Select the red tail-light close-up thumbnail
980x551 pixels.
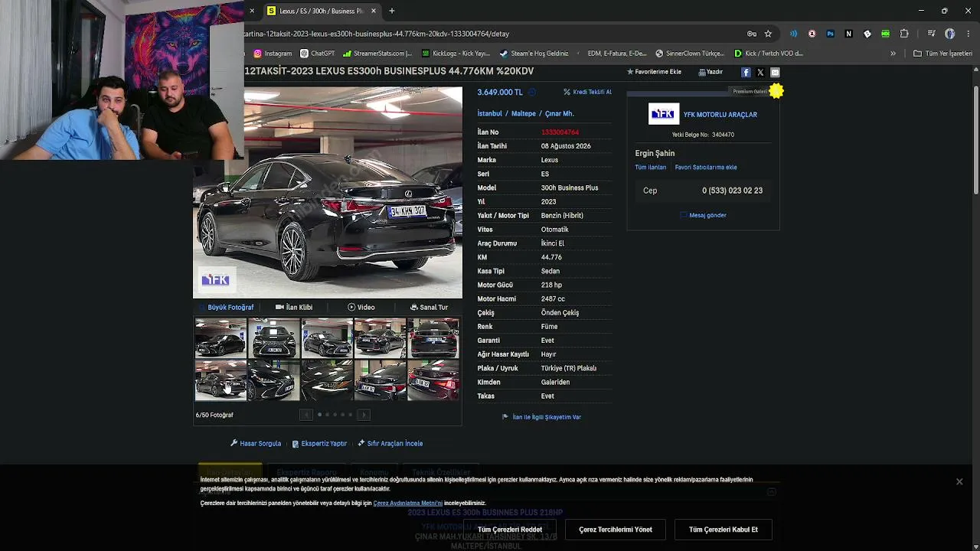click(433, 380)
